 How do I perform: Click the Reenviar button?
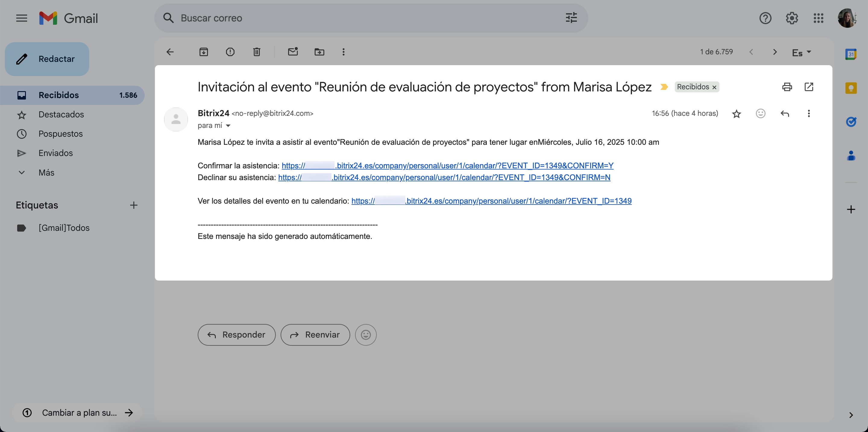315,335
